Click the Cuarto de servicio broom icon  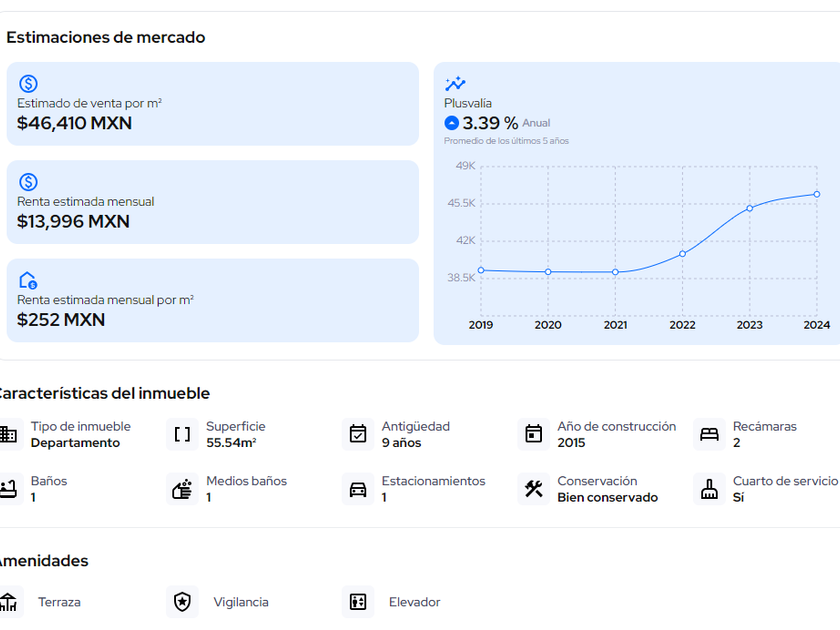coord(709,489)
